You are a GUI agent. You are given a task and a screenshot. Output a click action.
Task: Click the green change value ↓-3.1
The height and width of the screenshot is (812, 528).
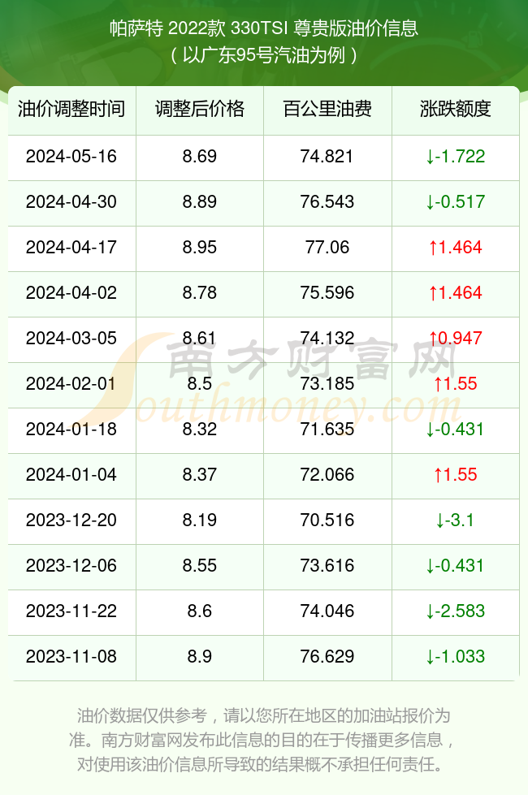pos(455,520)
